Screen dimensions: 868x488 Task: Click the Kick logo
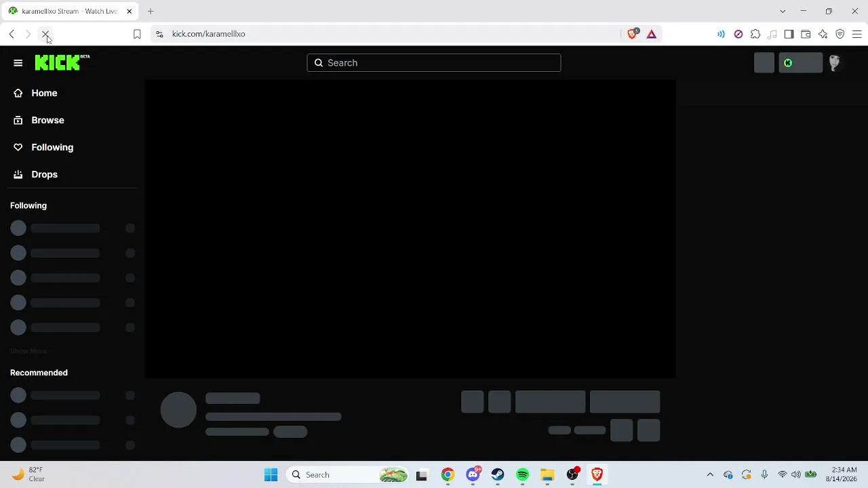coord(62,62)
